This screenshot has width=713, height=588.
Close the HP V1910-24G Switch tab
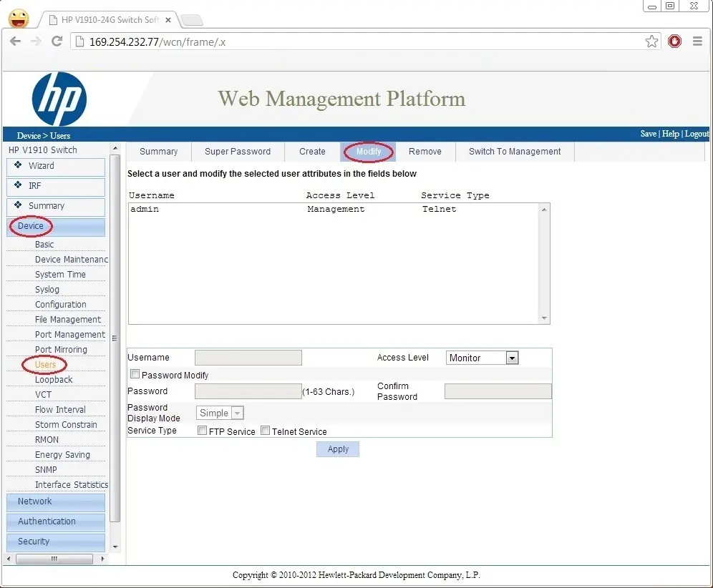coord(168,20)
